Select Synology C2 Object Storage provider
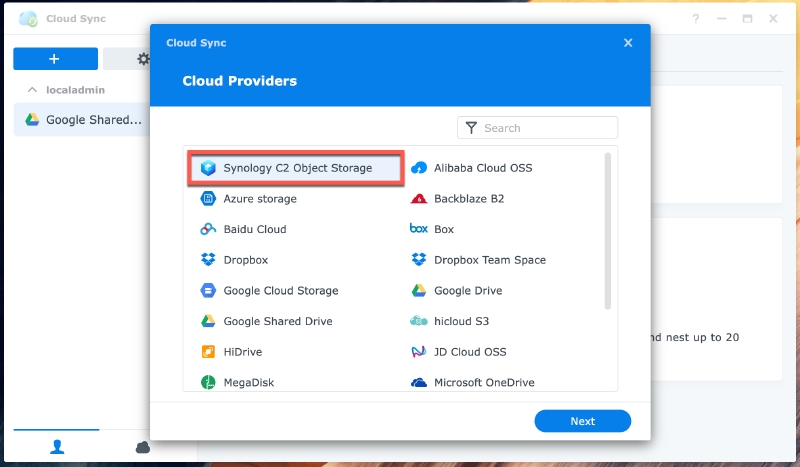Viewport: 800px width, 467px height. click(x=296, y=168)
